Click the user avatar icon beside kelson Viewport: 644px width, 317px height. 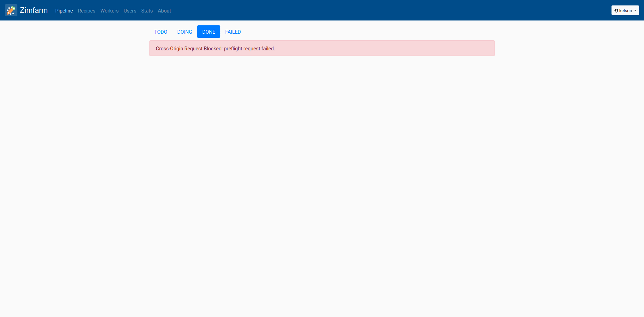[616, 10]
